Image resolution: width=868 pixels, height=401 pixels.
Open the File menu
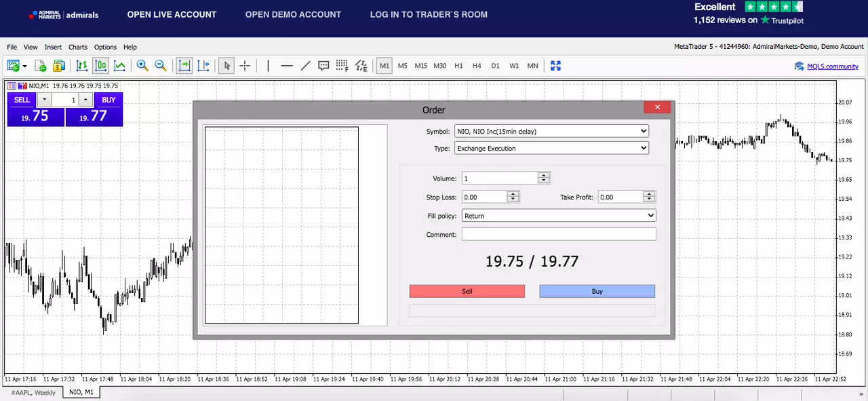tap(12, 47)
